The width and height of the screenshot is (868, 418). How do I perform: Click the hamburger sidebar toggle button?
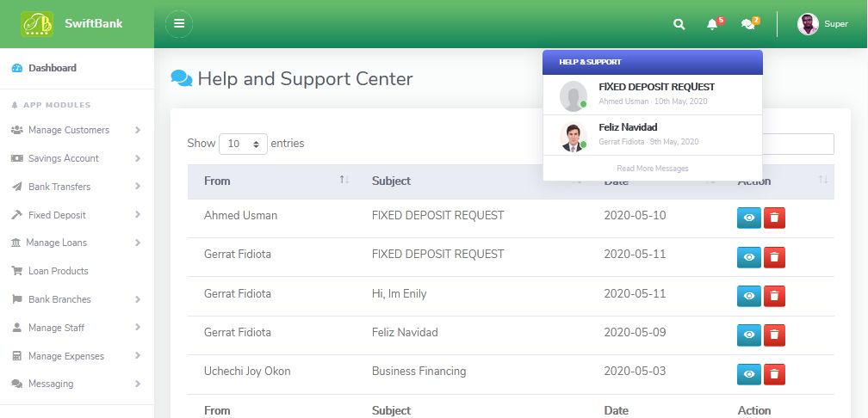pyautogui.click(x=179, y=24)
